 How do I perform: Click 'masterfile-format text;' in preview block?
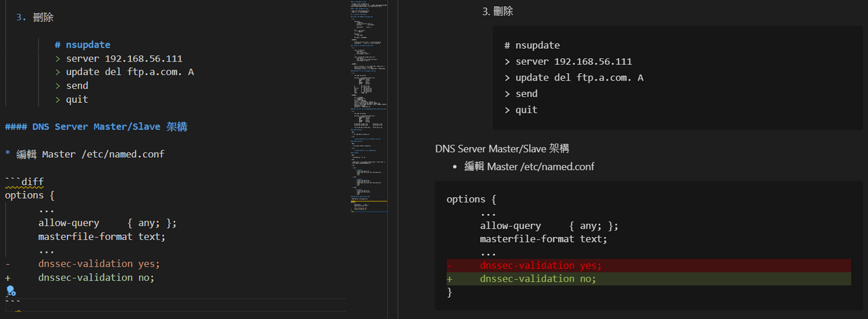pyautogui.click(x=544, y=238)
